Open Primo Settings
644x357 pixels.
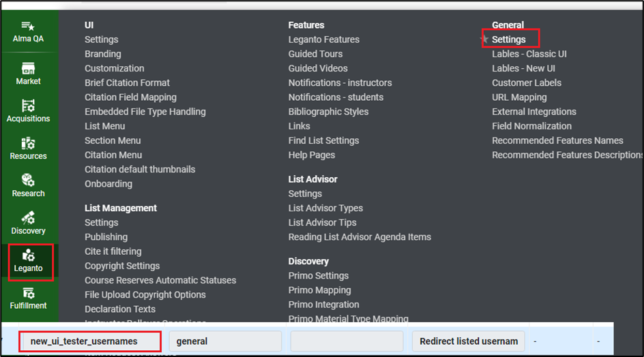coord(319,276)
